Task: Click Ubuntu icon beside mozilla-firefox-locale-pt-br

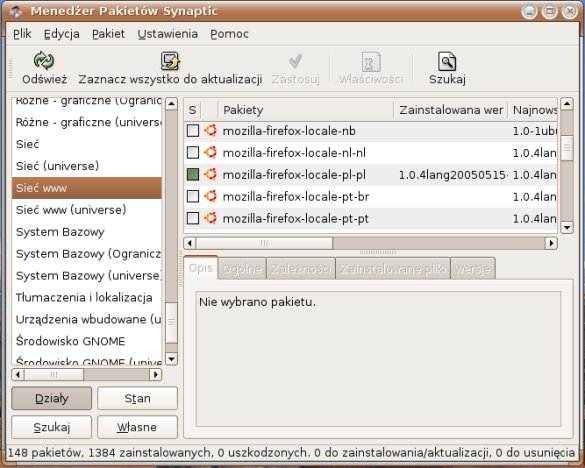Action: (x=210, y=196)
